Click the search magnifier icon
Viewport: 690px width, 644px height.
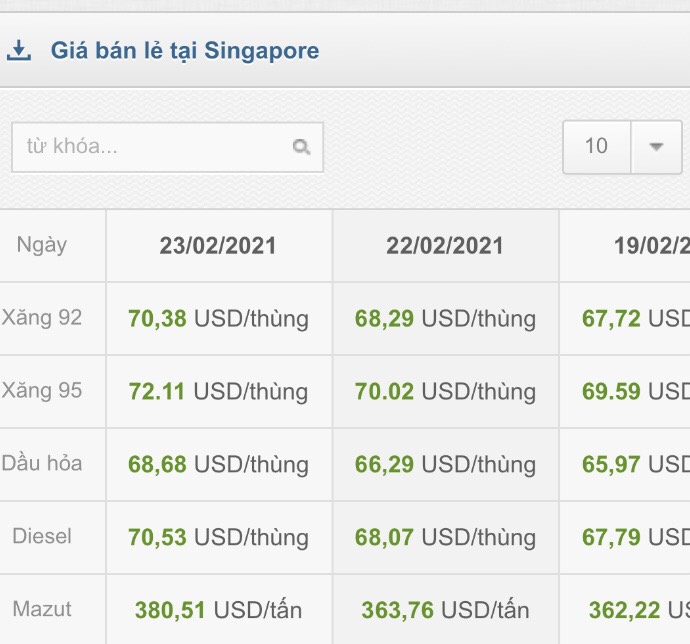(x=301, y=147)
